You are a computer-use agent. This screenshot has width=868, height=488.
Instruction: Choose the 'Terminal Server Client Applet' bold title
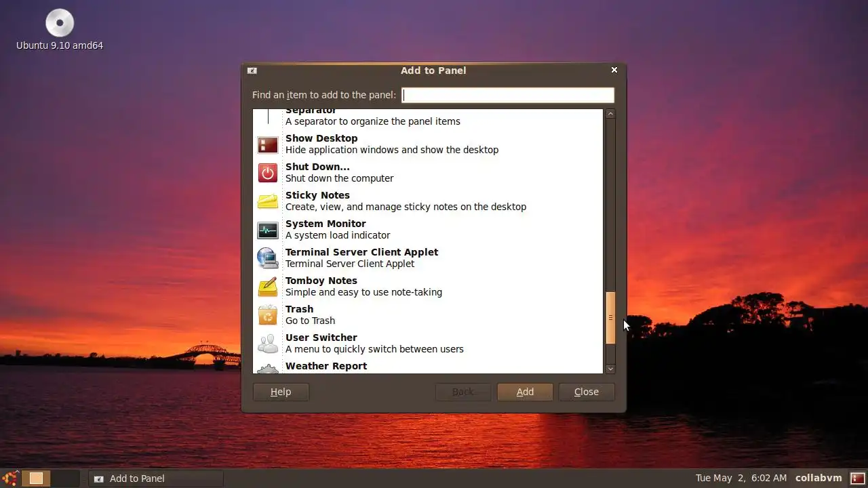coord(361,252)
